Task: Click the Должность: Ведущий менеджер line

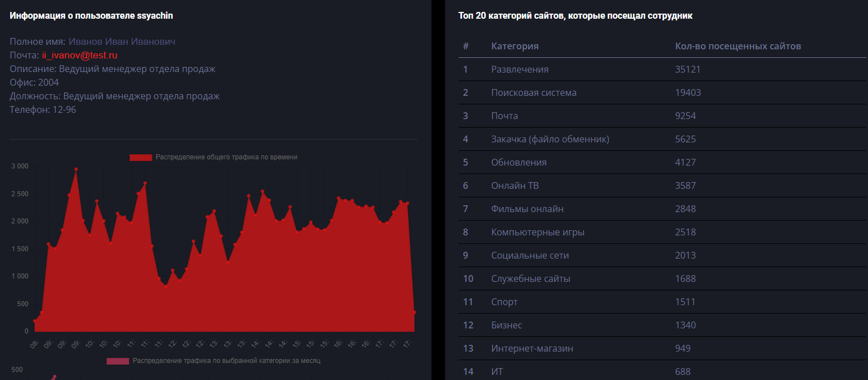Action: coord(115,96)
